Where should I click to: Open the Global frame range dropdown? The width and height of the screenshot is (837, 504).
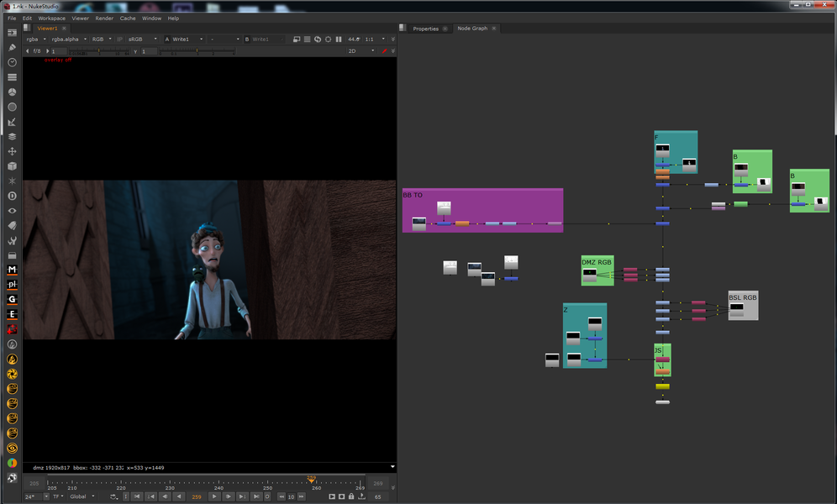coord(82,496)
